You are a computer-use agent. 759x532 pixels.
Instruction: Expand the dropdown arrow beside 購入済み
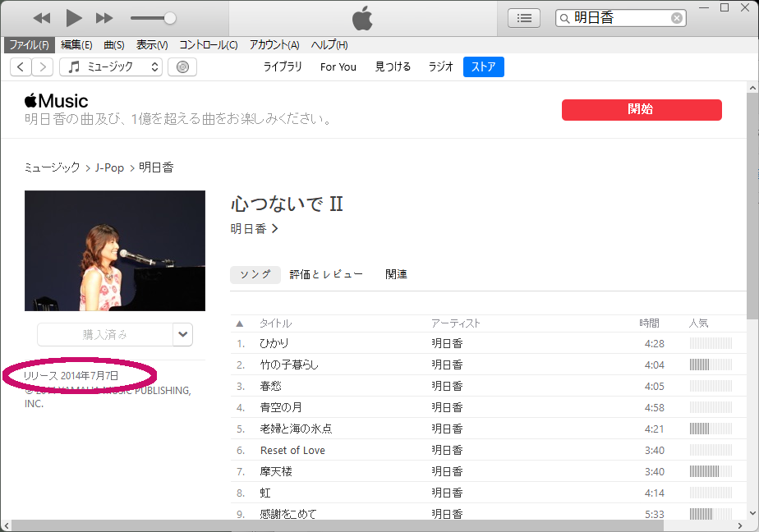coord(183,334)
